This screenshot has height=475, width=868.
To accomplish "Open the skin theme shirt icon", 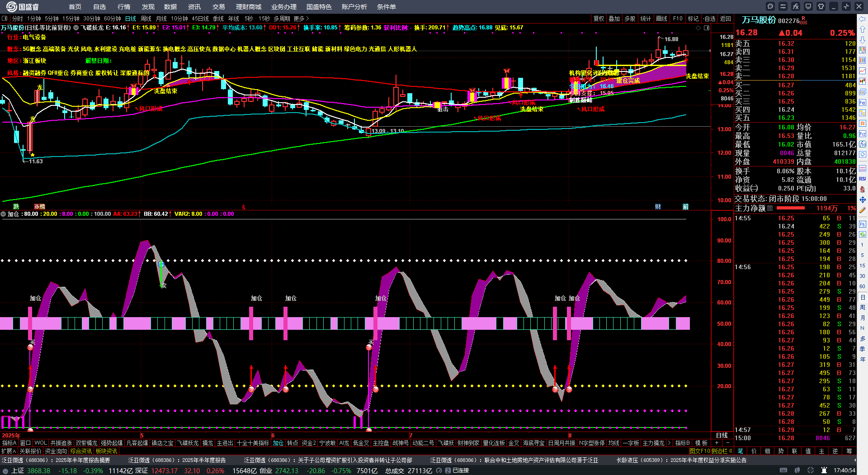I will click(821, 6).
